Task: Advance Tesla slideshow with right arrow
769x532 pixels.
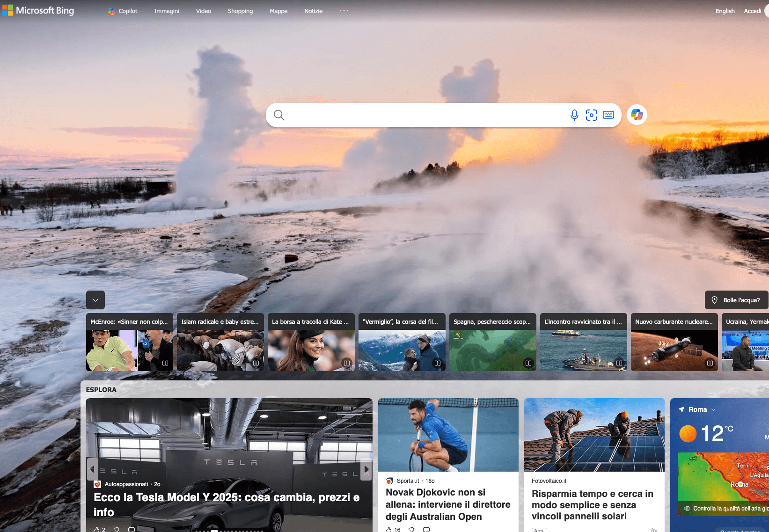Action: (366, 469)
